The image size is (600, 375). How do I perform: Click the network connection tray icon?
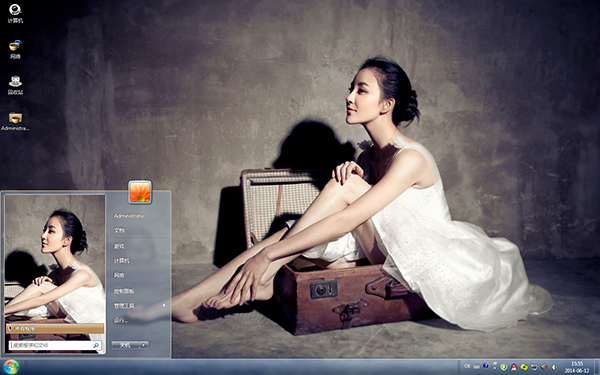coord(534,367)
